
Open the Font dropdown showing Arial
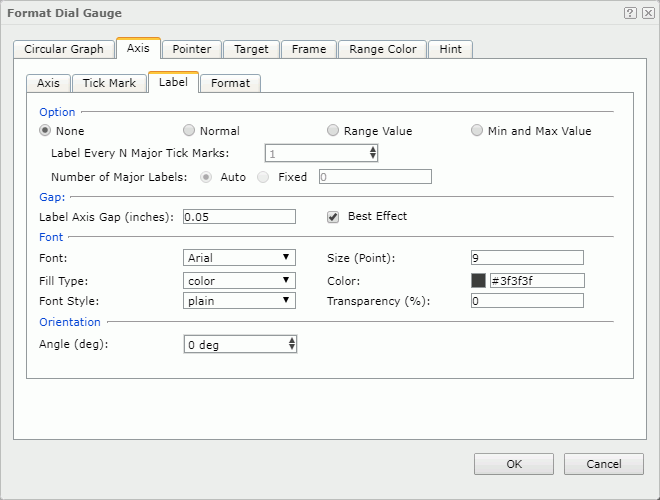click(239, 258)
